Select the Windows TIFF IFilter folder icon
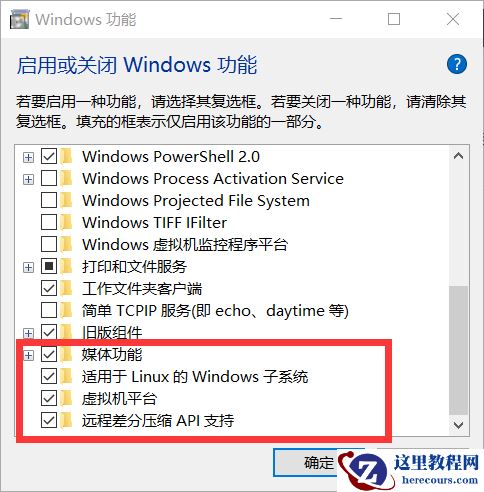This screenshot has width=484, height=492. click(x=67, y=222)
